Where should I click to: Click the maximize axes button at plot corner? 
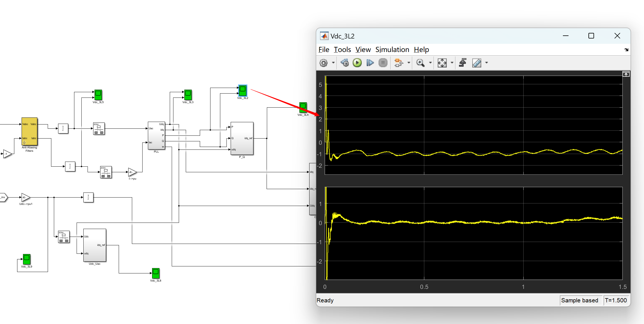point(626,74)
